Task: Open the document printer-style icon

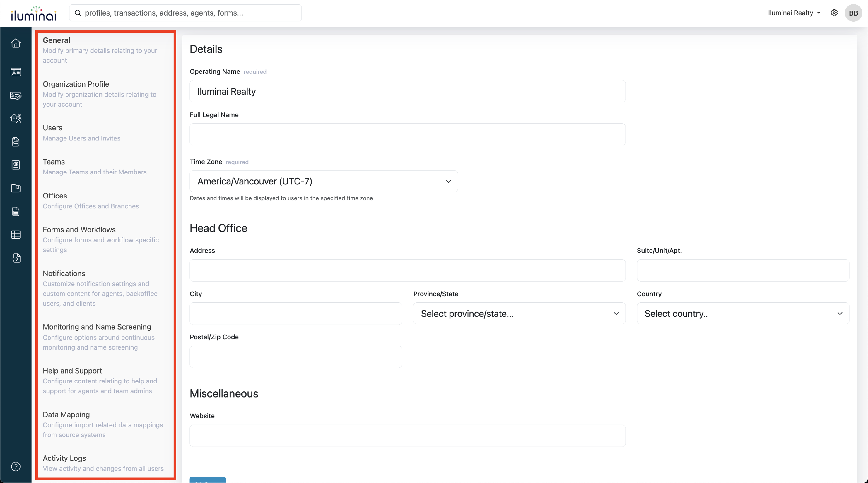Action: (16, 142)
